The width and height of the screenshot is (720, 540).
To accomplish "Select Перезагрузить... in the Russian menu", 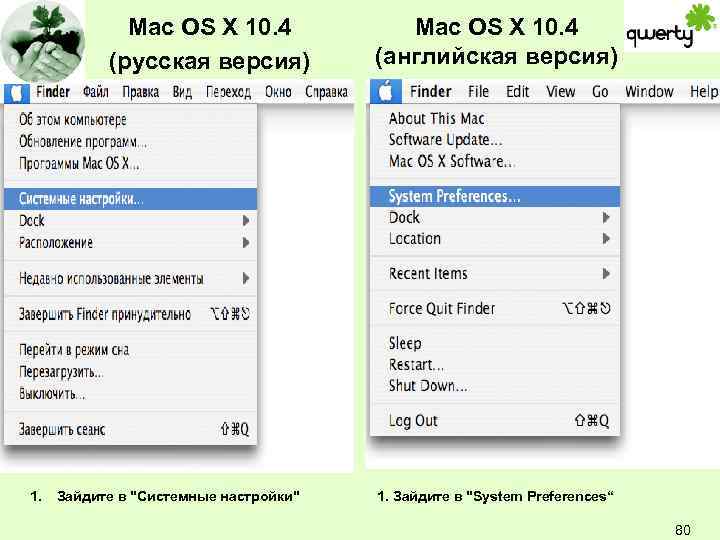I will [61, 372].
